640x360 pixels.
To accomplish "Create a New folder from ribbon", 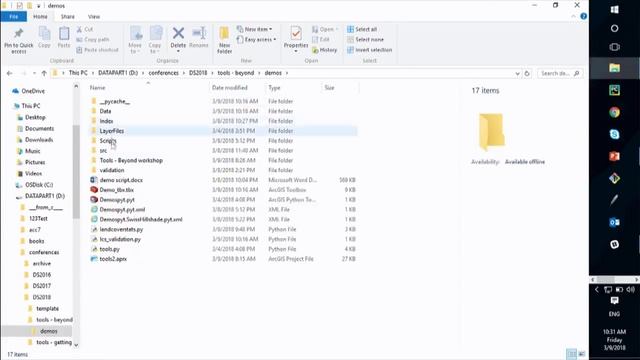I will tap(224, 40).
